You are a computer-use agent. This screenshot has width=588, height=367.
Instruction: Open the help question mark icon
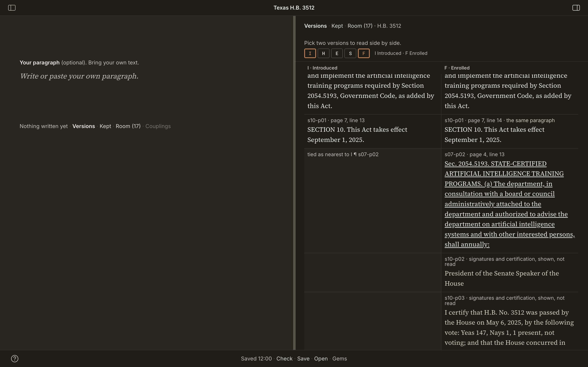[14, 358]
